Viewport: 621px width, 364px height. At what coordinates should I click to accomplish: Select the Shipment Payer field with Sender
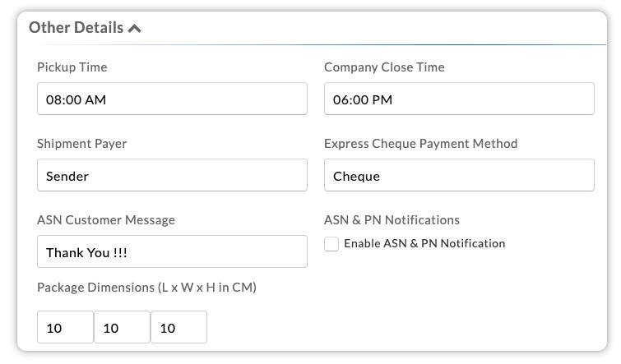pos(172,175)
